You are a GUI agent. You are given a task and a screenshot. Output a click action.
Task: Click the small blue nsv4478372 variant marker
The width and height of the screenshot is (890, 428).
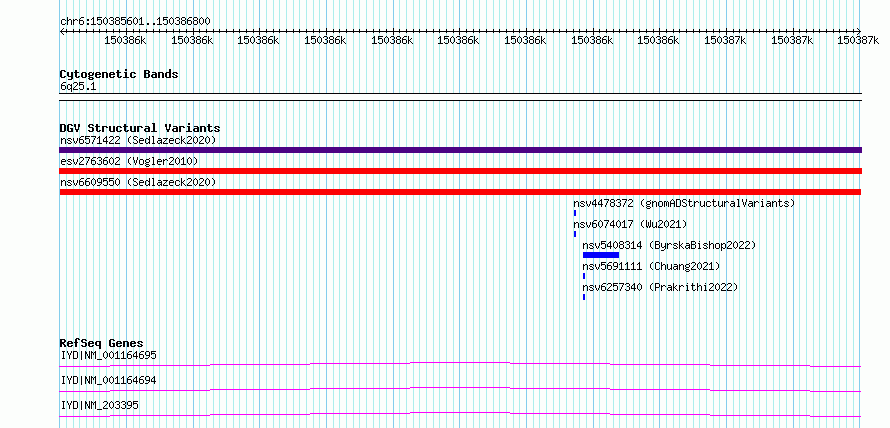coord(574,213)
